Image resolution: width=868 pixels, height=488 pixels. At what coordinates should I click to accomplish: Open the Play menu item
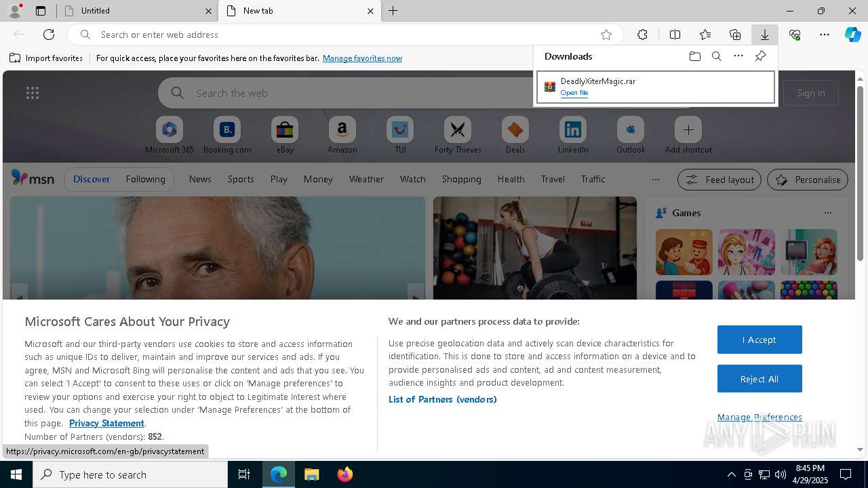tap(279, 179)
